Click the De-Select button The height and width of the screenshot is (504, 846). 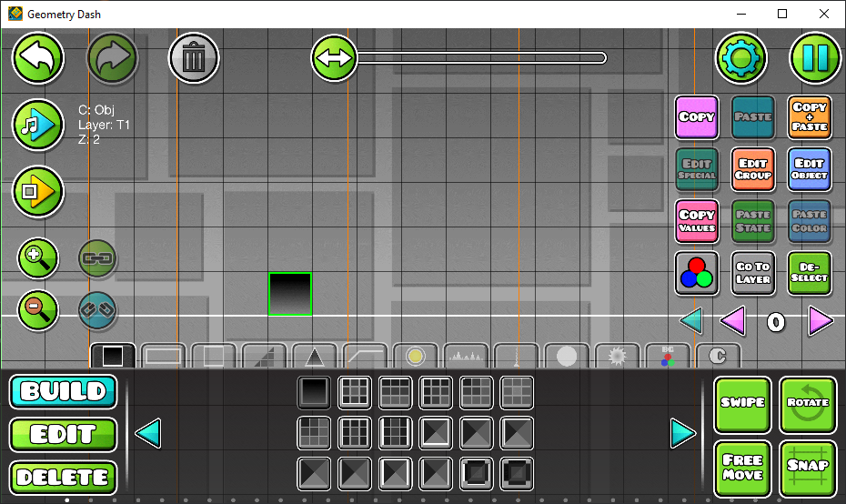[x=810, y=273]
